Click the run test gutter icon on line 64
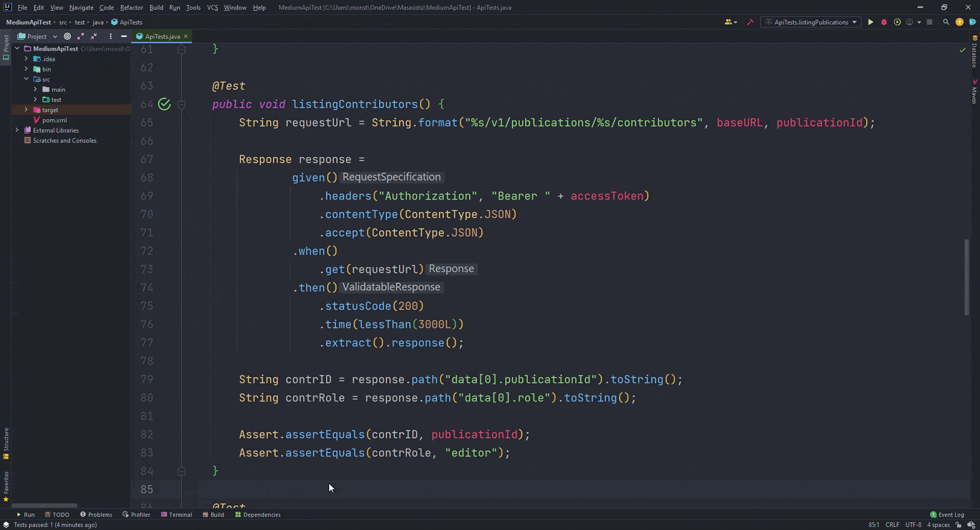The image size is (980, 530). coord(164,104)
